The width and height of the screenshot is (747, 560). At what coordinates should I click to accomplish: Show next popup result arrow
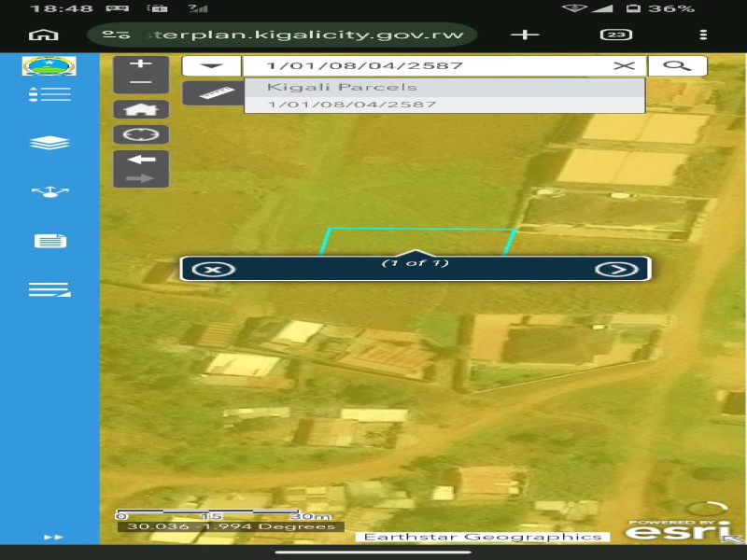[617, 270]
